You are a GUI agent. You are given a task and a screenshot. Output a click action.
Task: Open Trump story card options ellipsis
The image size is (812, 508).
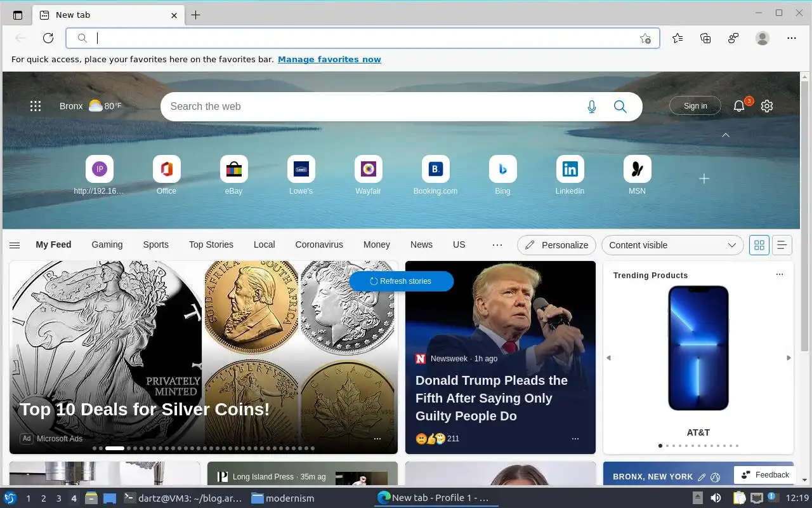pos(575,439)
